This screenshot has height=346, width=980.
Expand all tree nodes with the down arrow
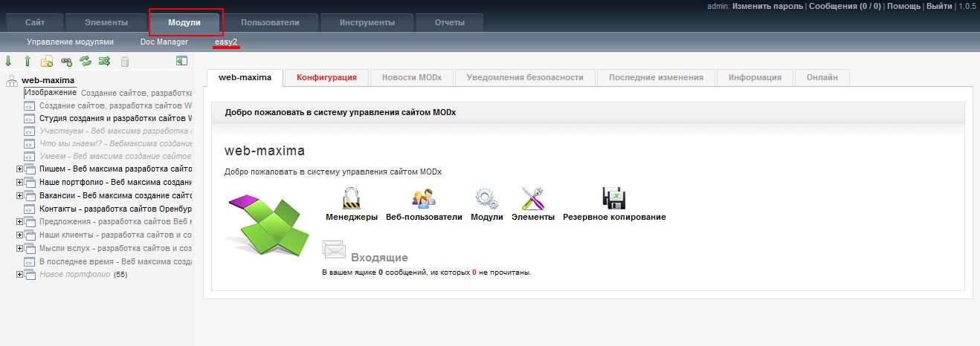(8, 62)
